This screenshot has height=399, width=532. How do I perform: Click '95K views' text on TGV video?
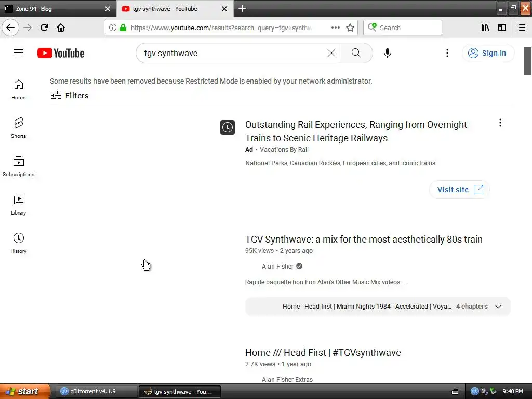[260, 251]
